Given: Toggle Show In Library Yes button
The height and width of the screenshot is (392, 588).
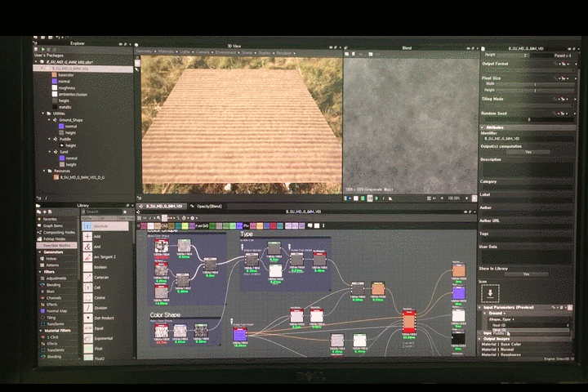Looking at the screenshot, I should coord(526,274).
